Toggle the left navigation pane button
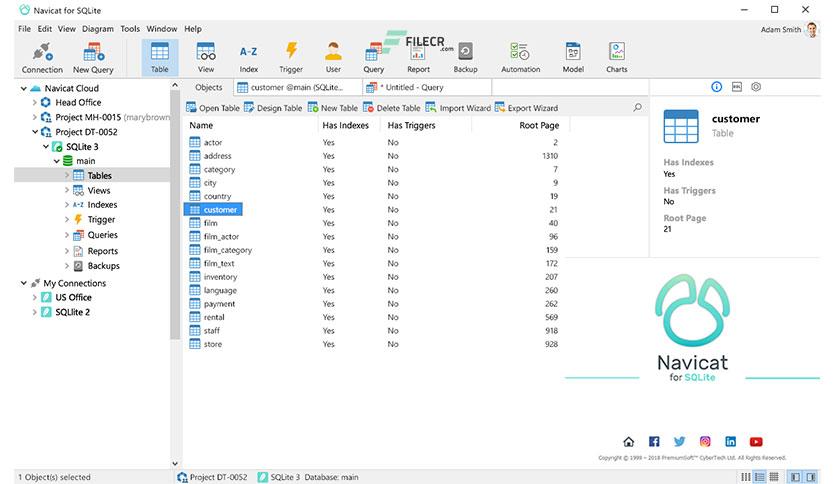The height and width of the screenshot is (484, 836). 795,477
